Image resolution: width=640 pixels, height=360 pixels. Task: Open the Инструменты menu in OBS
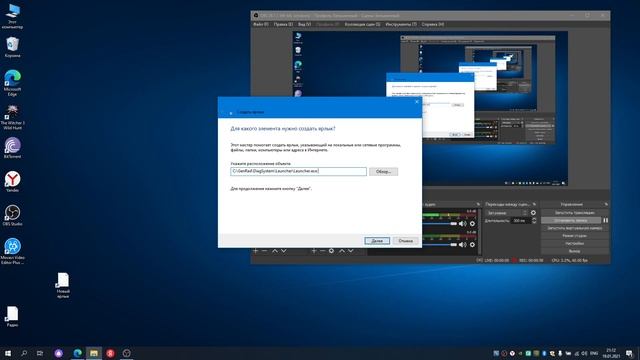401,24
